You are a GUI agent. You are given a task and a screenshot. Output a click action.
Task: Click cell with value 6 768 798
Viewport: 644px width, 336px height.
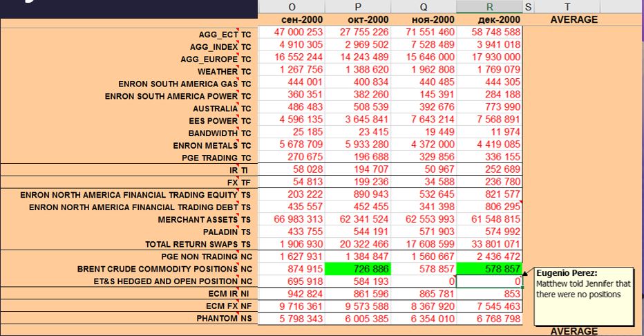coord(490,318)
